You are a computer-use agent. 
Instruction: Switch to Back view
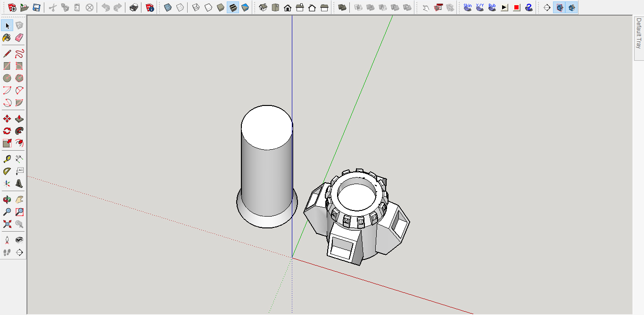pos(312,8)
